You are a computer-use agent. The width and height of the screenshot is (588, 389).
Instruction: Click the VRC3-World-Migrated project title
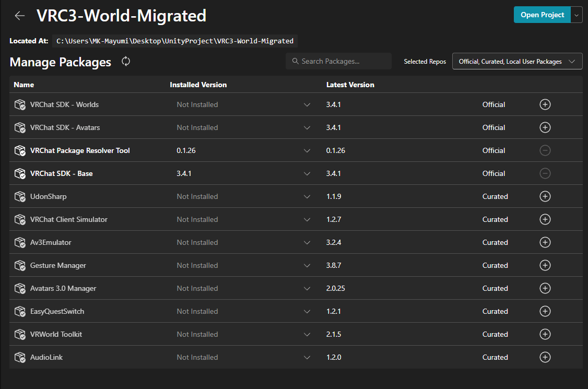pos(122,16)
